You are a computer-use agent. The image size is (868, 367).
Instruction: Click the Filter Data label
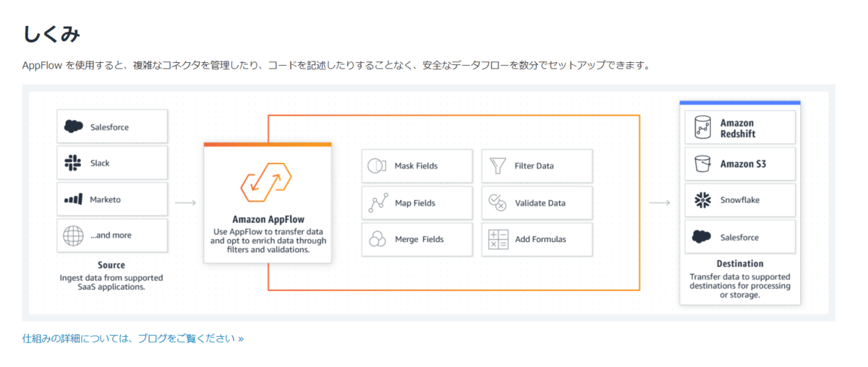535,166
